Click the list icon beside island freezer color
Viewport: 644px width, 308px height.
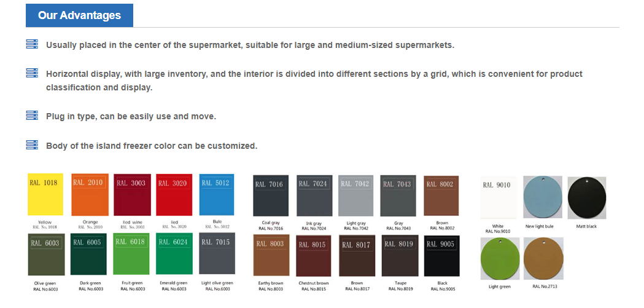coord(33,145)
